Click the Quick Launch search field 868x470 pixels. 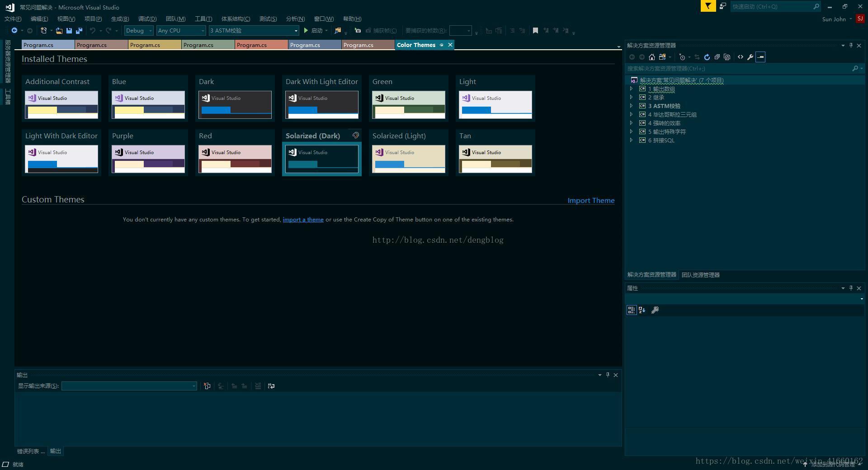tap(771, 6)
